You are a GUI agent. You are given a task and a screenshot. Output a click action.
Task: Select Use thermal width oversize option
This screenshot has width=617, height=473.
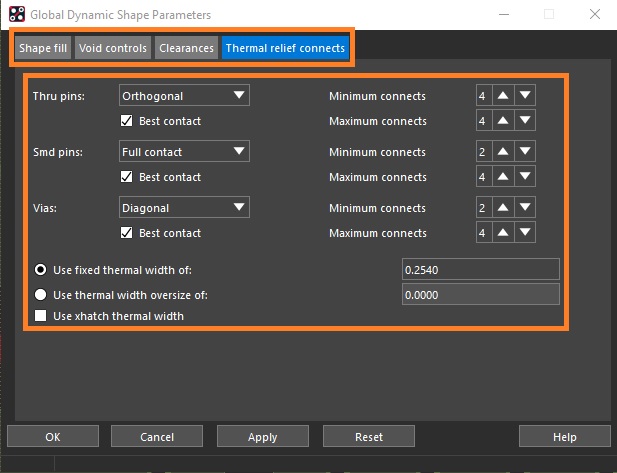click(x=41, y=295)
